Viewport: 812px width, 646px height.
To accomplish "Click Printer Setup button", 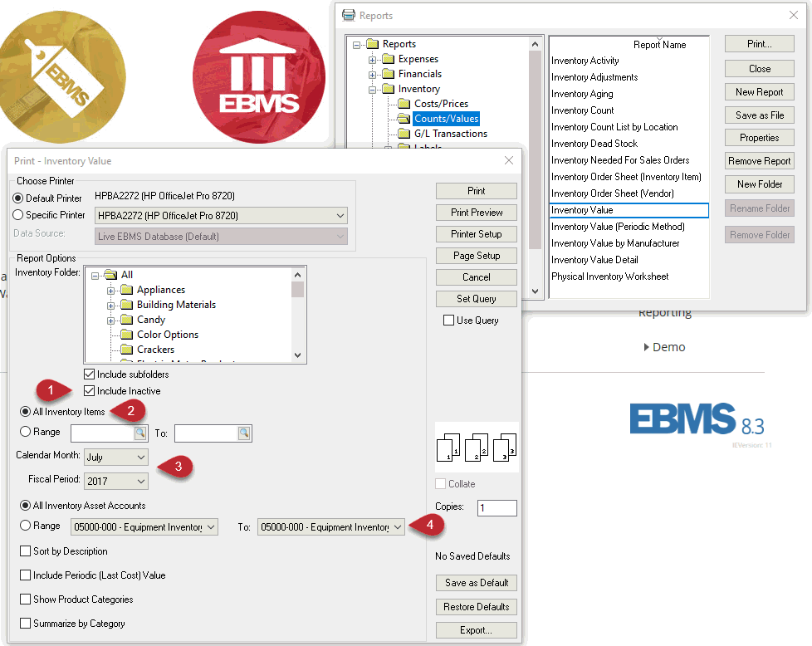I will point(477,234).
